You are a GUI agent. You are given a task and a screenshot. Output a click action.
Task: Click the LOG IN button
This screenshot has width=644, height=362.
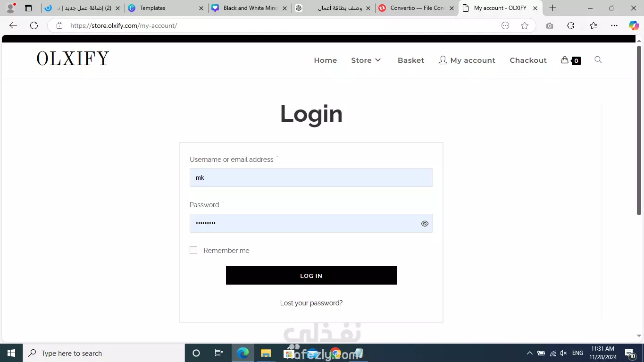point(311,276)
